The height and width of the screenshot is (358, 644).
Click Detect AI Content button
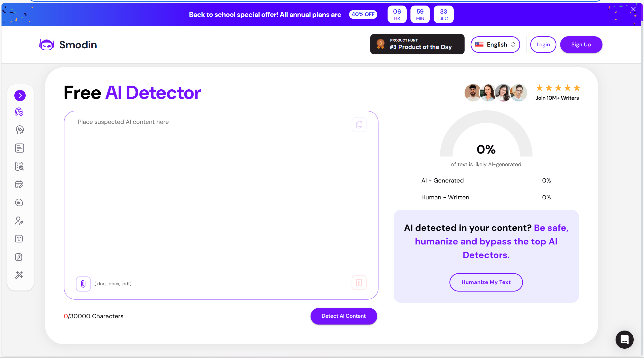(344, 316)
